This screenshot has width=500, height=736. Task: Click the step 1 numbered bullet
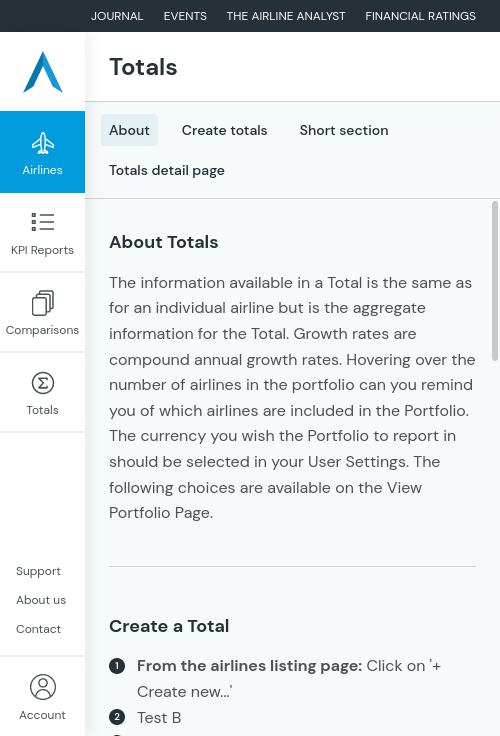117,666
